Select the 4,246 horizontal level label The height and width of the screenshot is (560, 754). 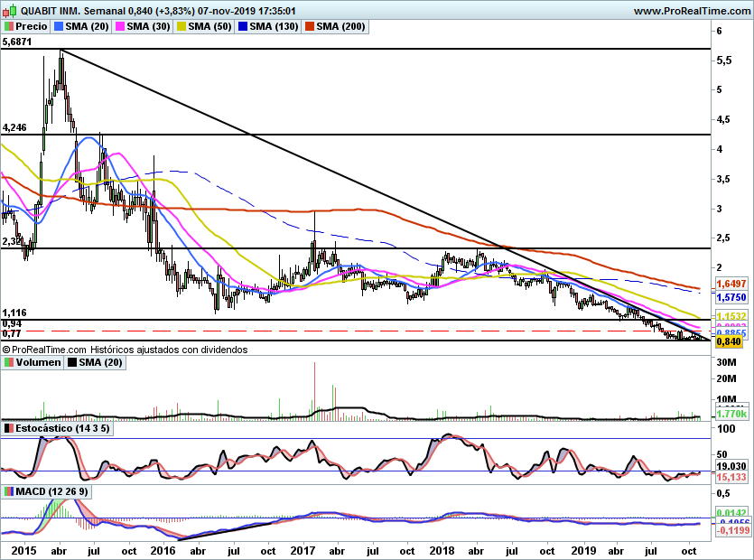(x=14, y=127)
